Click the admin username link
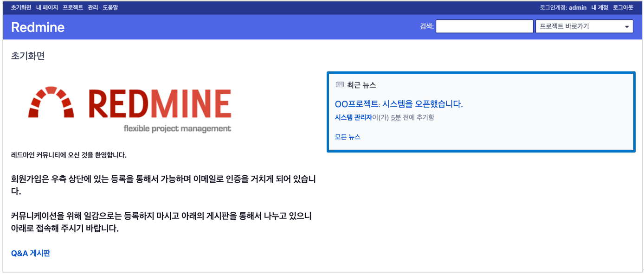 pos(578,7)
